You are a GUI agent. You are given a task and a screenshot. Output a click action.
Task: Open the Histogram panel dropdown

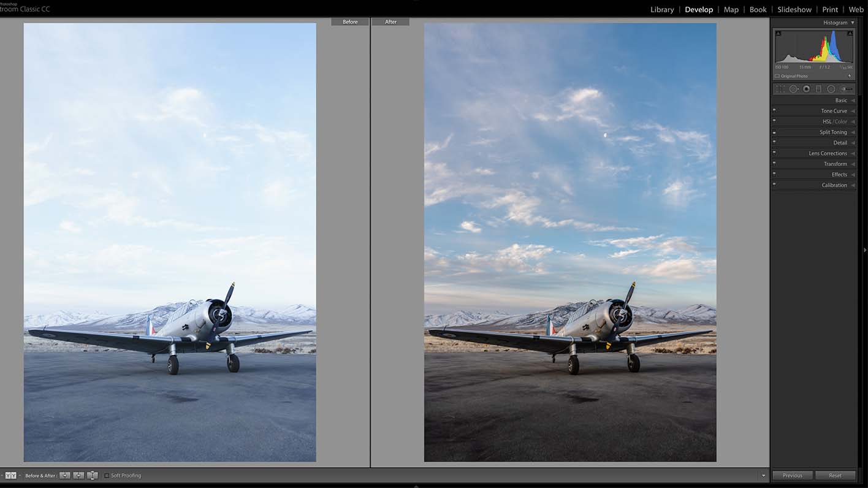click(x=852, y=22)
